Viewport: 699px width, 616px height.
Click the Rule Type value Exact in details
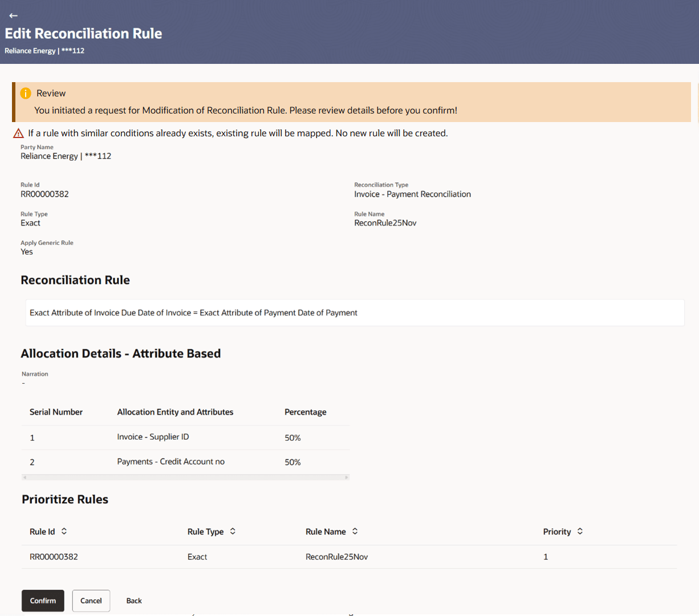[x=30, y=223]
